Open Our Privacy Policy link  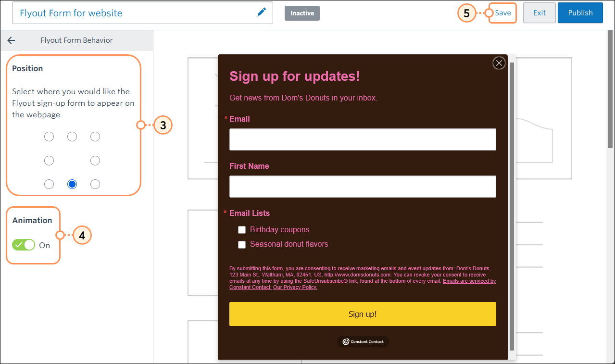pyautogui.click(x=295, y=287)
